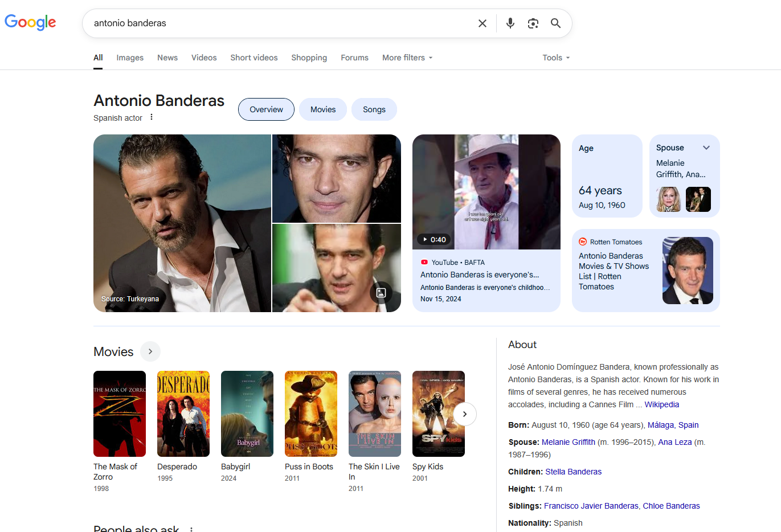The height and width of the screenshot is (532, 781).
Task: Select the Overview chip
Action: 266,109
